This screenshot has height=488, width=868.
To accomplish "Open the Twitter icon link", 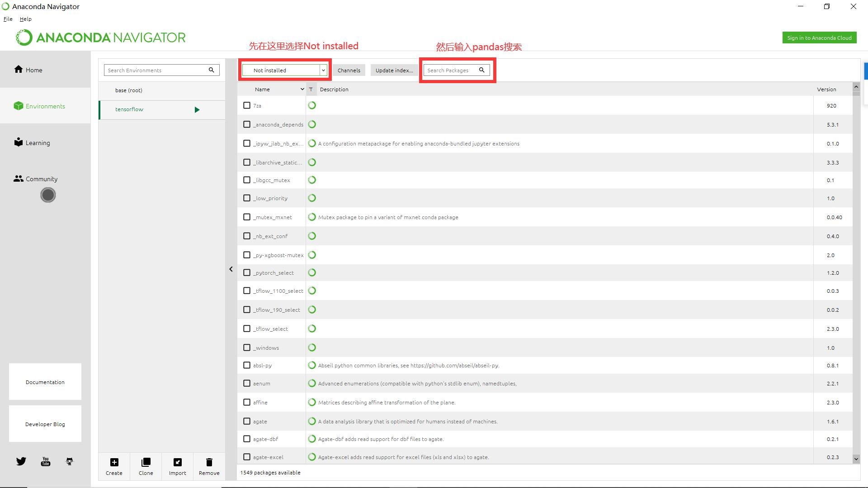I will 21,461.
